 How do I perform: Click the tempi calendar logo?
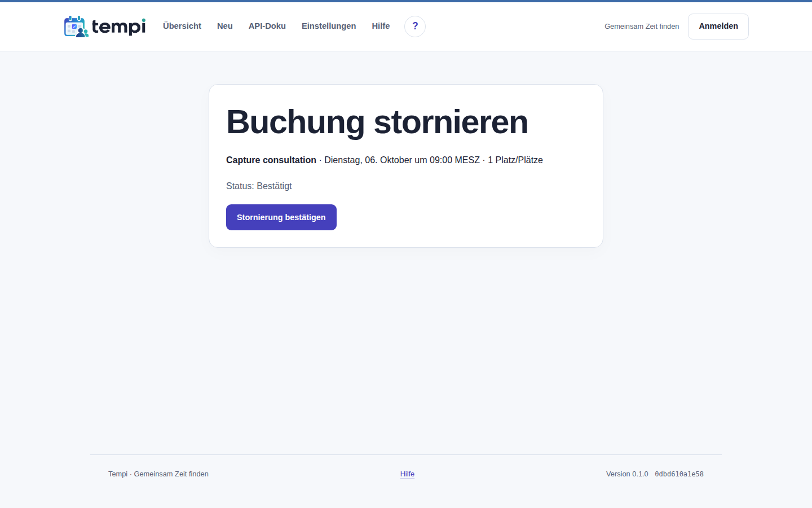click(105, 27)
